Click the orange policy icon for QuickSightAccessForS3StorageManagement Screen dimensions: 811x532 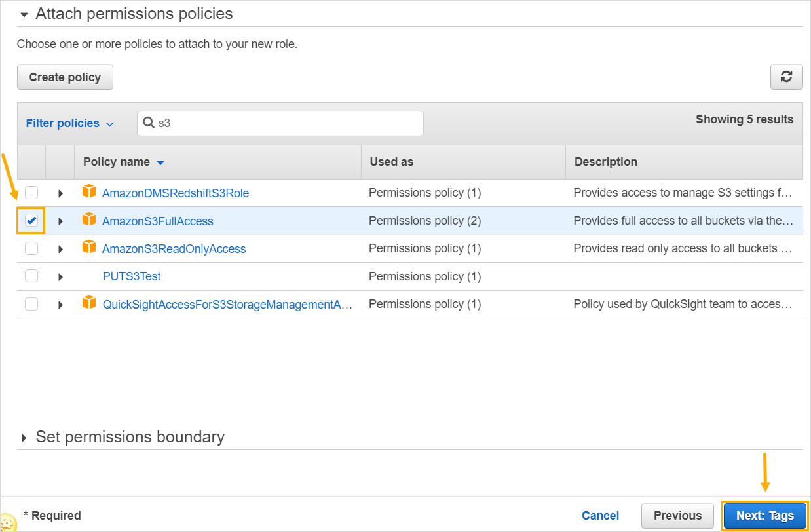click(89, 303)
